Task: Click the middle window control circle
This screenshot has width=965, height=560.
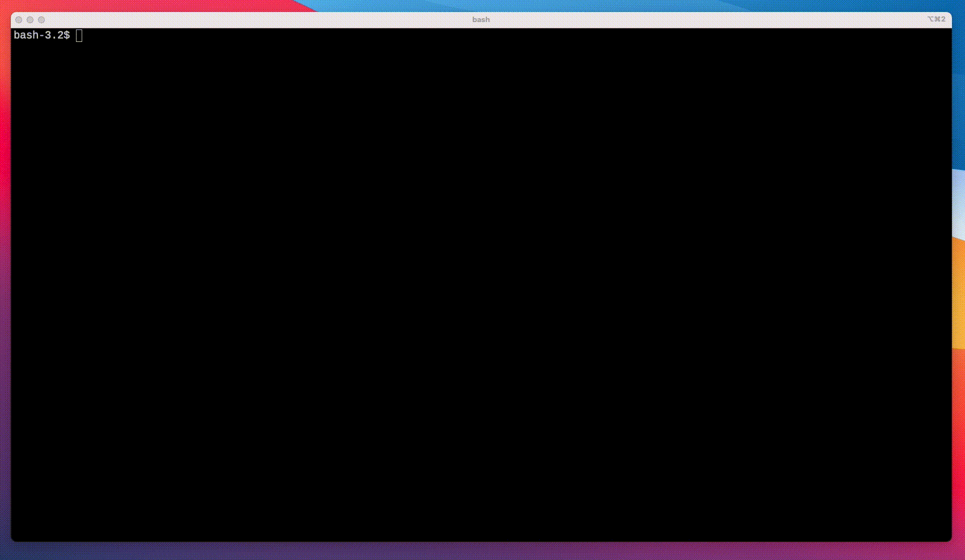Action: tap(31, 19)
